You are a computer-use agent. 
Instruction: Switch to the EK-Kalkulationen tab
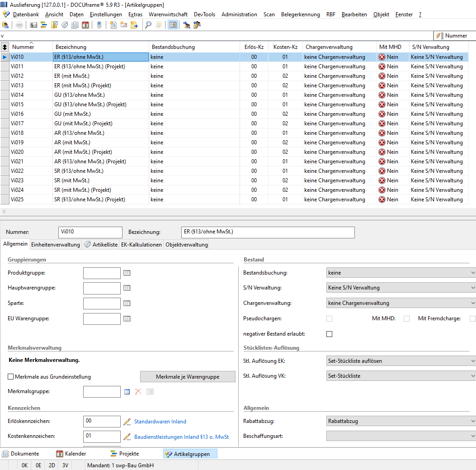coord(141,245)
